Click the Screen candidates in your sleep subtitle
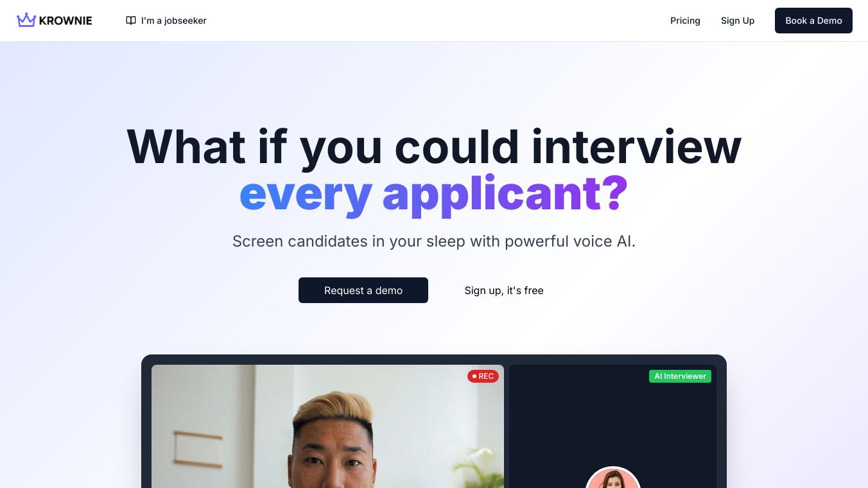Screen dimensions: 868x488 (x=434, y=241)
